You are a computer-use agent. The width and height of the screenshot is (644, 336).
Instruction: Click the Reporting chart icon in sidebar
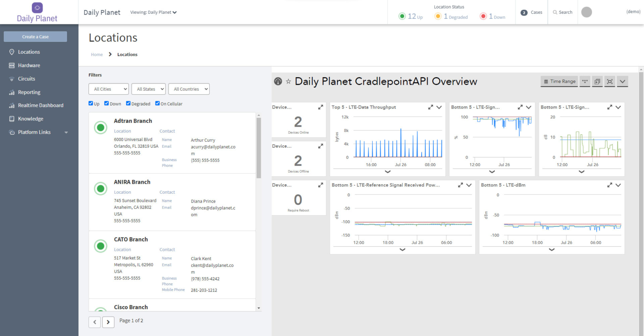click(x=12, y=92)
